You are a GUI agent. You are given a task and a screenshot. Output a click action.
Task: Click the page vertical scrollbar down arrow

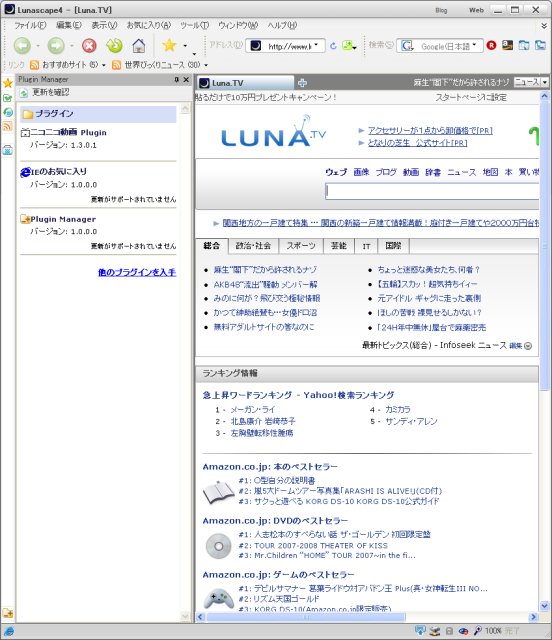click(x=544, y=606)
